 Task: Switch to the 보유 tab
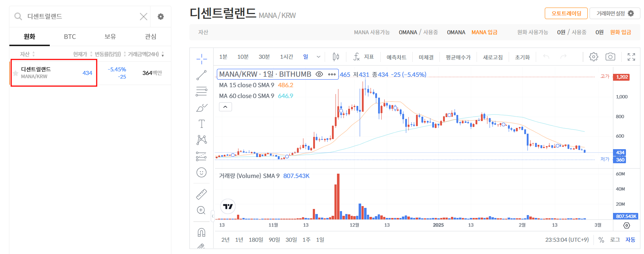click(x=110, y=37)
